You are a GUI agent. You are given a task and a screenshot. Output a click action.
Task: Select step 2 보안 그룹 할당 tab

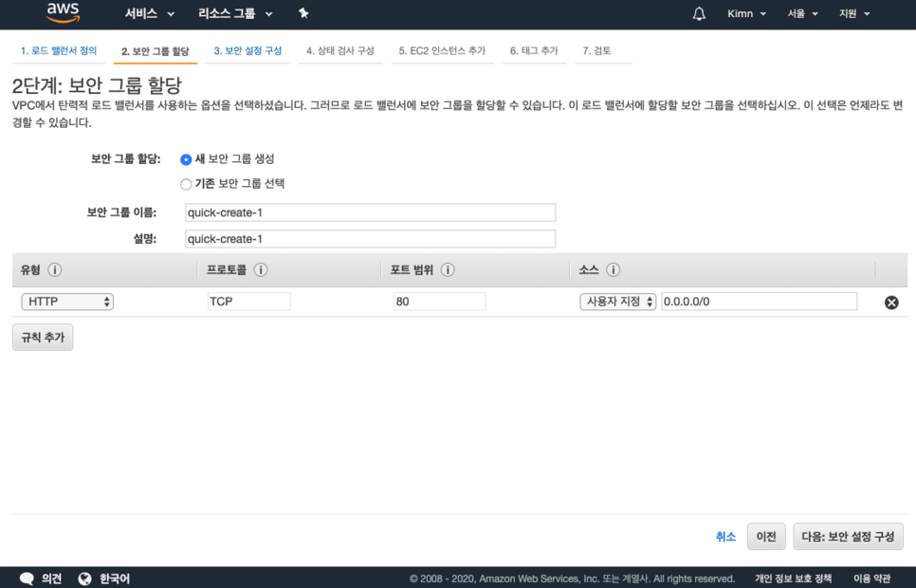[156, 51]
